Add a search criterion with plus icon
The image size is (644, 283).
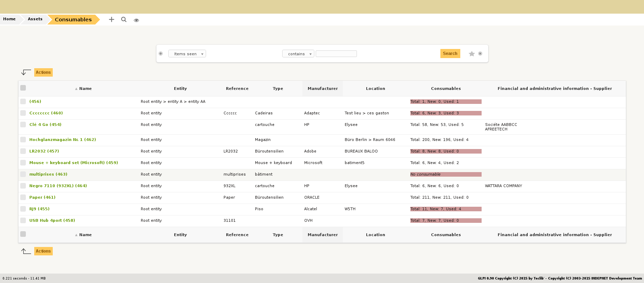(x=161, y=54)
